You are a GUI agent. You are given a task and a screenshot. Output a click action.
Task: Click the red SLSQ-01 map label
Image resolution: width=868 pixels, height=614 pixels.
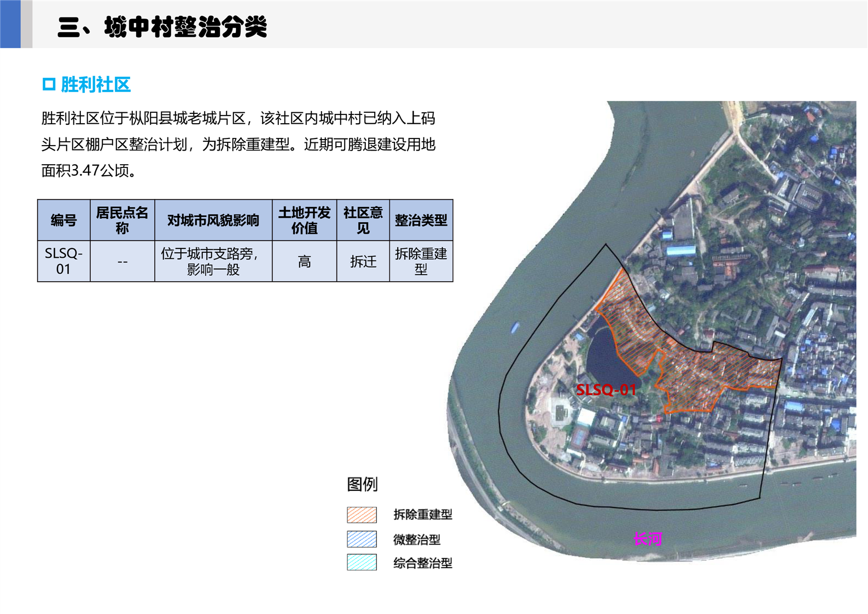606,390
